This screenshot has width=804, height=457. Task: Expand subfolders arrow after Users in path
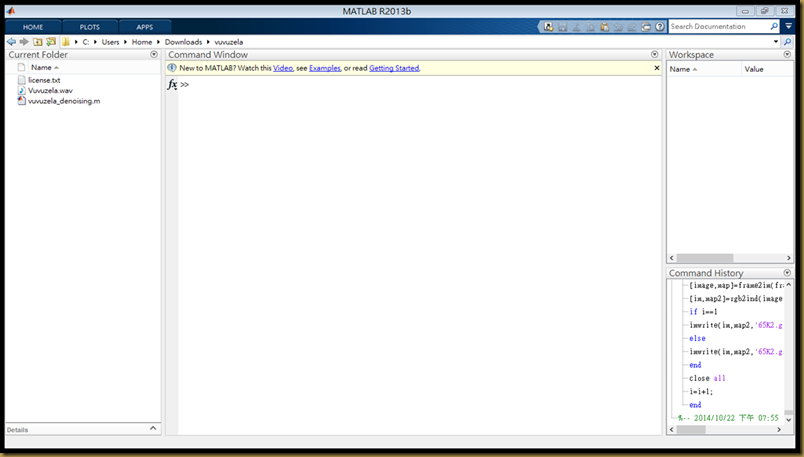(x=126, y=42)
